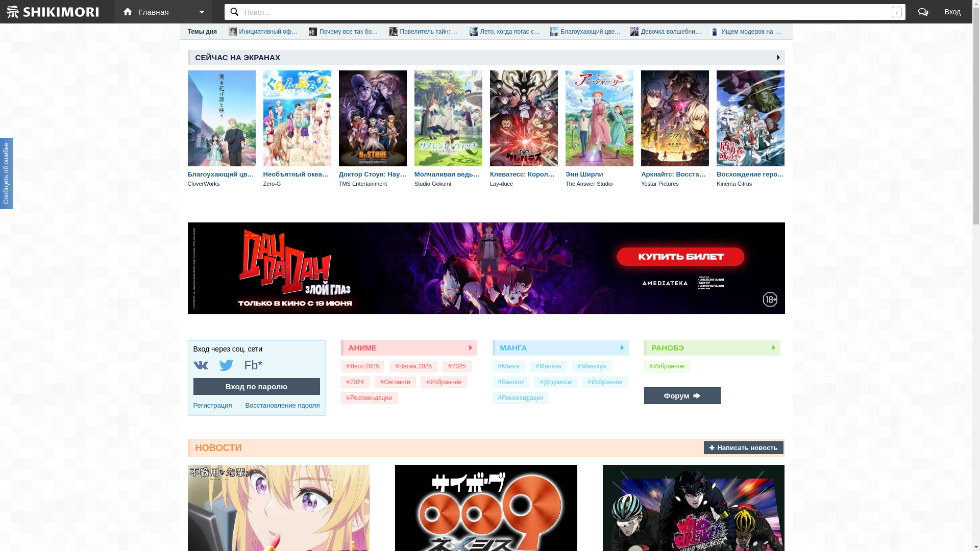Select #Рекомендации under АНИМЕ
This screenshot has width=980, height=551.
369,398
